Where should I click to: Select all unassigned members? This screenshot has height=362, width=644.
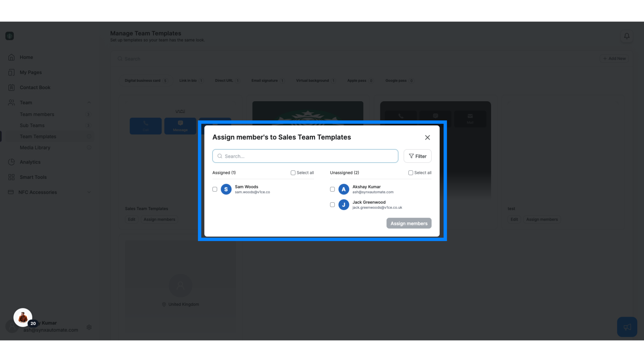click(411, 172)
